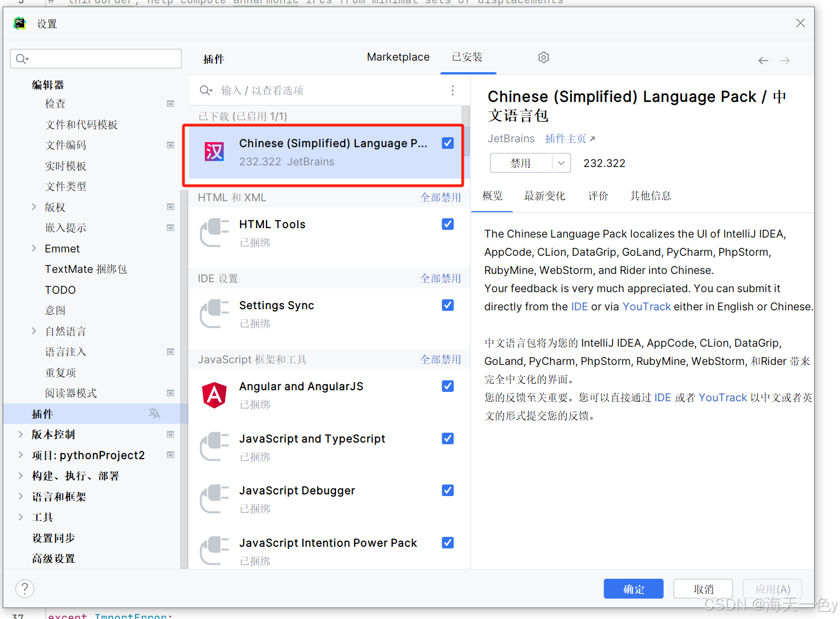Select 文件和代码模板 in the settings tree

[82, 125]
